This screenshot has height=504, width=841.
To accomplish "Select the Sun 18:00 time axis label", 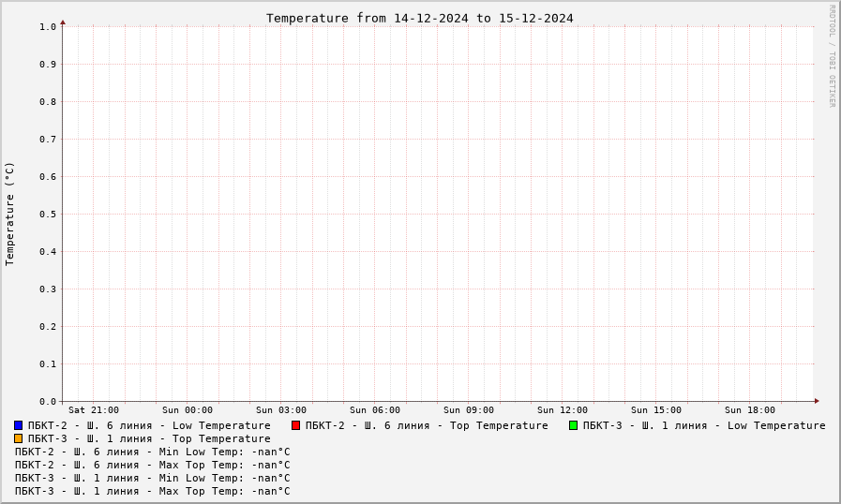I will pos(750,410).
